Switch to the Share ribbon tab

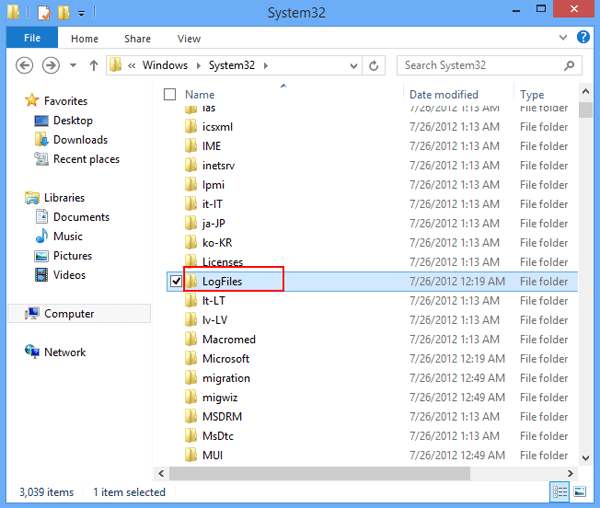pos(137,39)
